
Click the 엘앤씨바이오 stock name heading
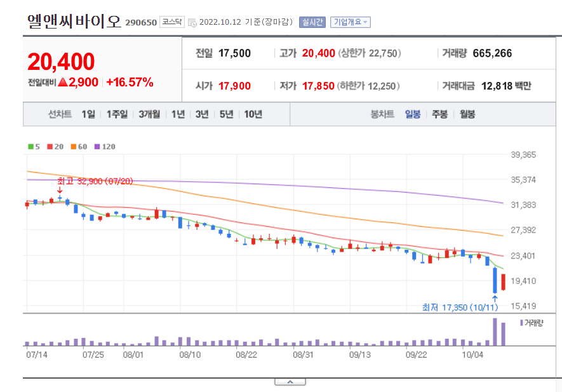(x=74, y=22)
